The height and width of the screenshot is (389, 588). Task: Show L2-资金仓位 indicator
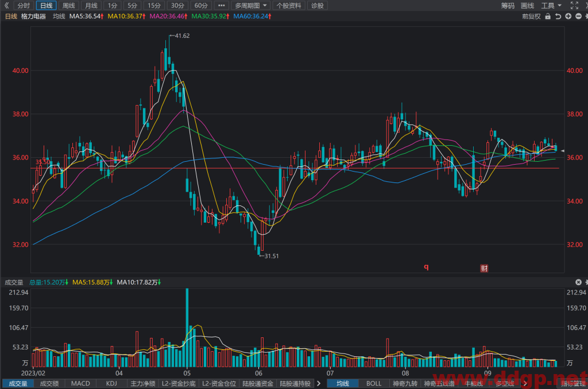[219, 383]
